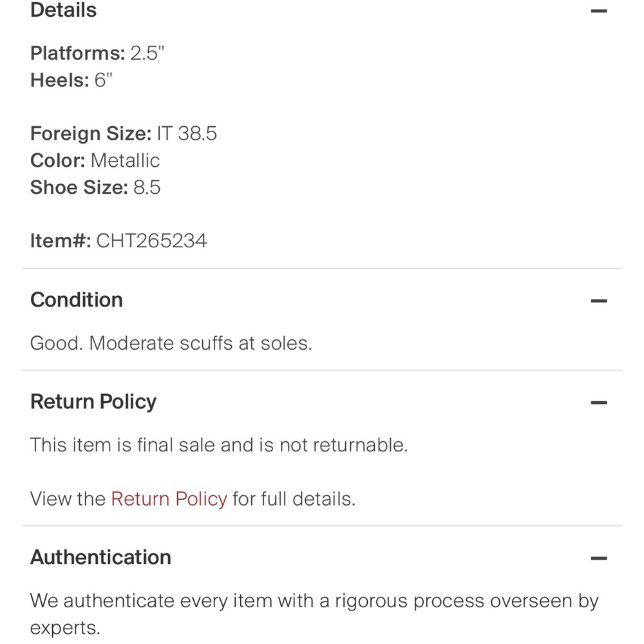644x644 pixels.
Task: Click the bold Return Policy heading
Action: [93, 402]
